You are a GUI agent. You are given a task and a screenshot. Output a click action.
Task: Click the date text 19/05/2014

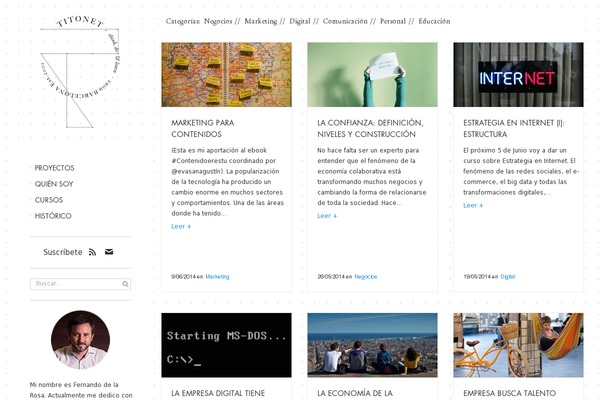(477, 276)
